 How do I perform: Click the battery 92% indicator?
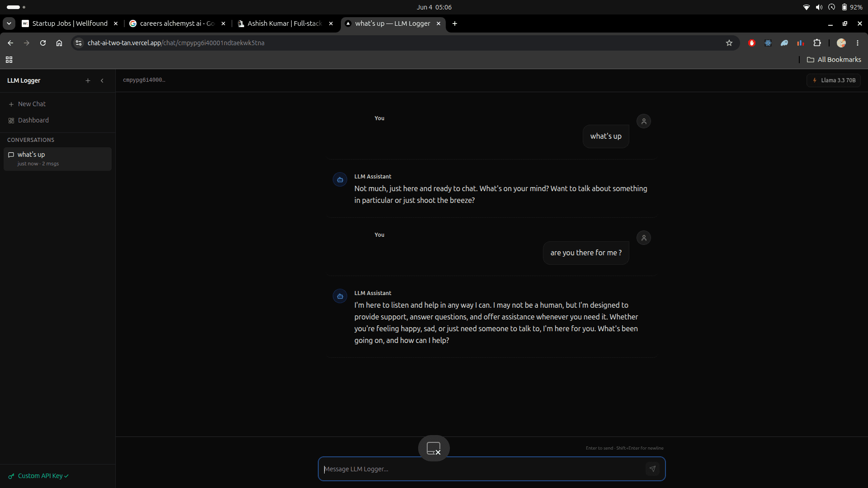point(852,7)
